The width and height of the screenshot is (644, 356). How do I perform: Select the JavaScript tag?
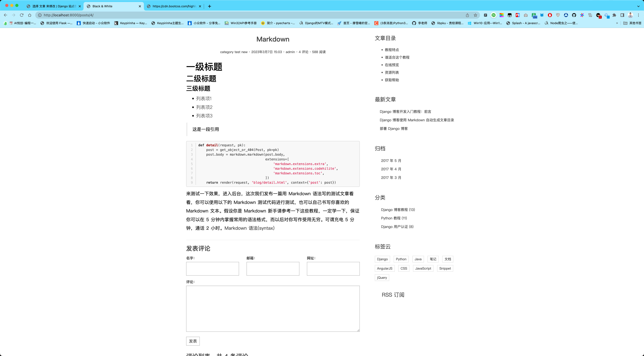[x=423, y=268]
